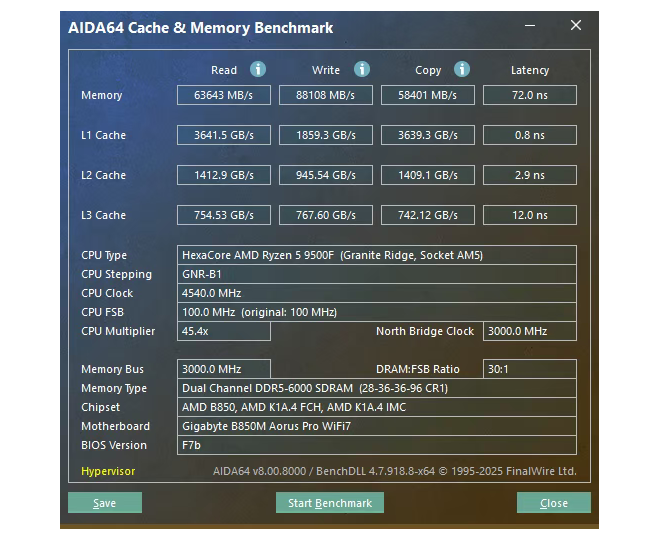
Task: Click the Copy column info icon
Action: point(462,70)
